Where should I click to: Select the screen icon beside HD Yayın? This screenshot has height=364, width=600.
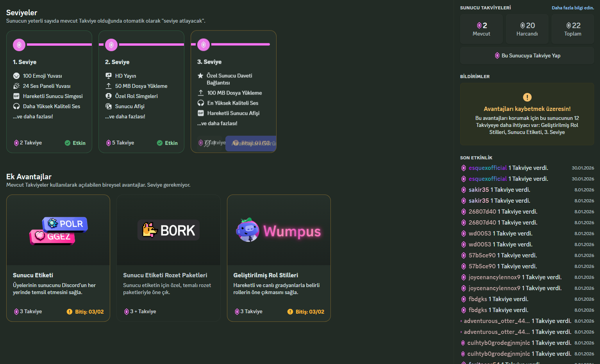(x=109, y=76)
